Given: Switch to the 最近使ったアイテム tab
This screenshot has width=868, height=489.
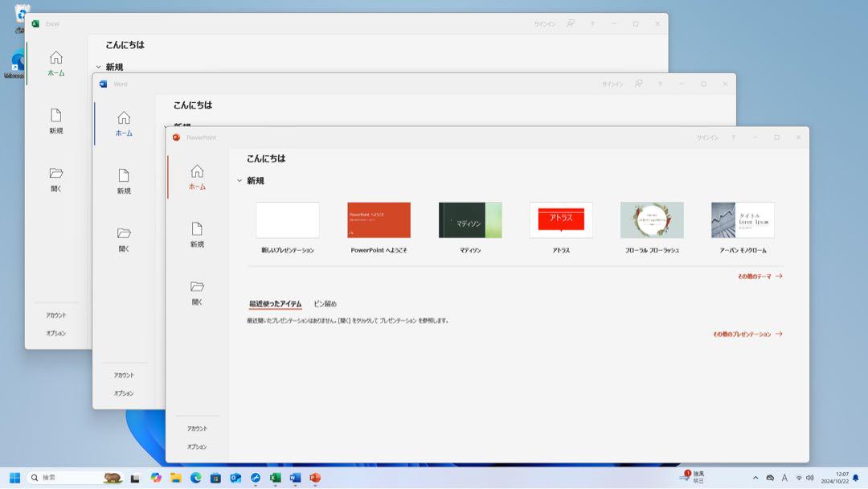Looking at the screenshot, I should pyautogui.click(x=275, y=303).
